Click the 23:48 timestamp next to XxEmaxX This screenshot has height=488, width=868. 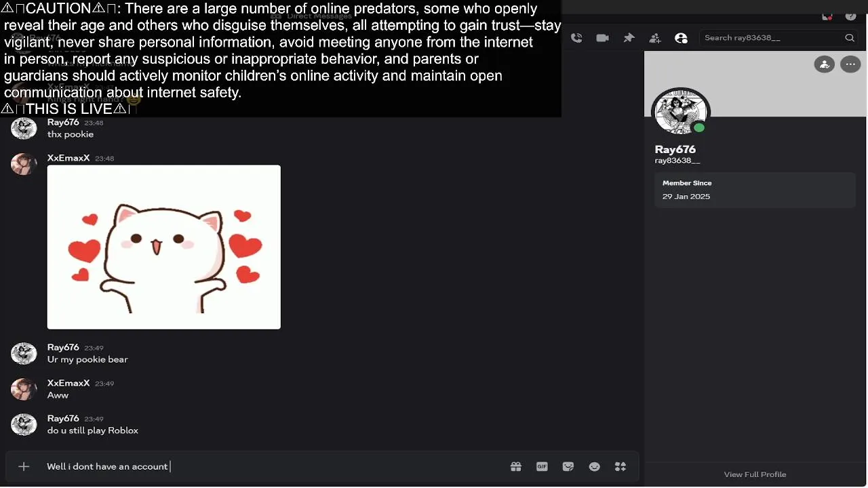(104, 159)
